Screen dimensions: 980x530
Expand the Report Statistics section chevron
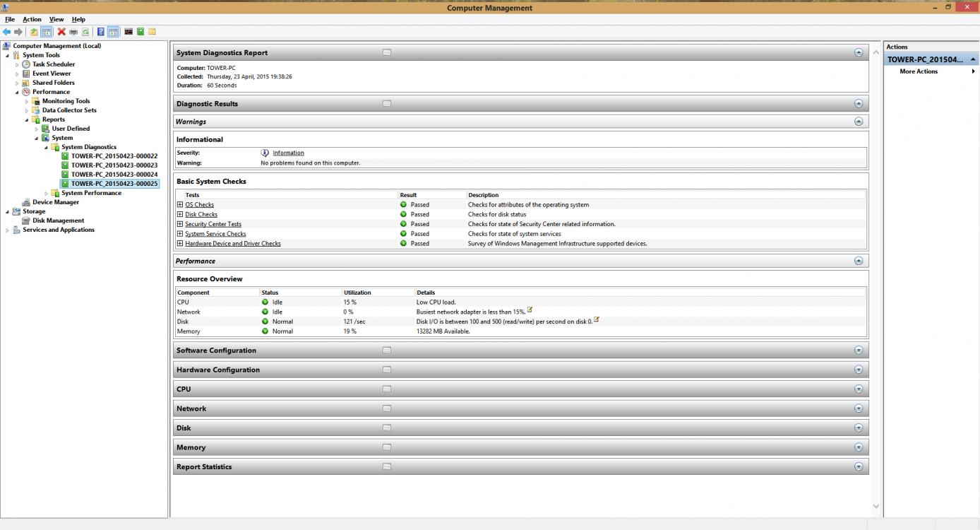click(x=859, y=467)
